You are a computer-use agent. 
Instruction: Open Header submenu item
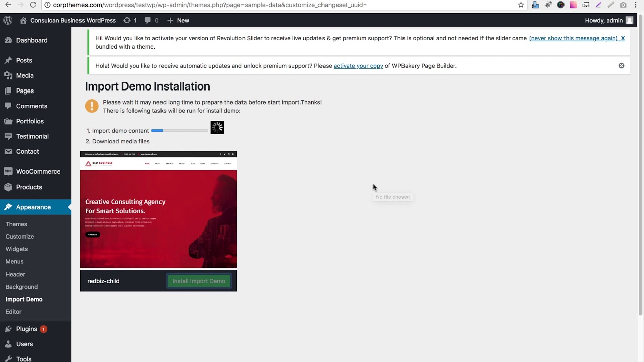pyautogui.click(x=15, y=275)
